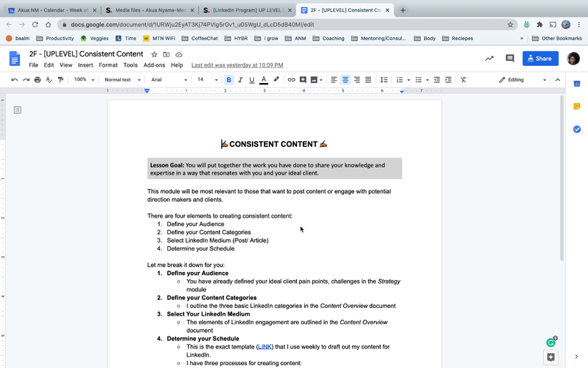Screen dimensions: 588x368
Task: Open the Arial font dropdown
Action: (x=169, y=79)
